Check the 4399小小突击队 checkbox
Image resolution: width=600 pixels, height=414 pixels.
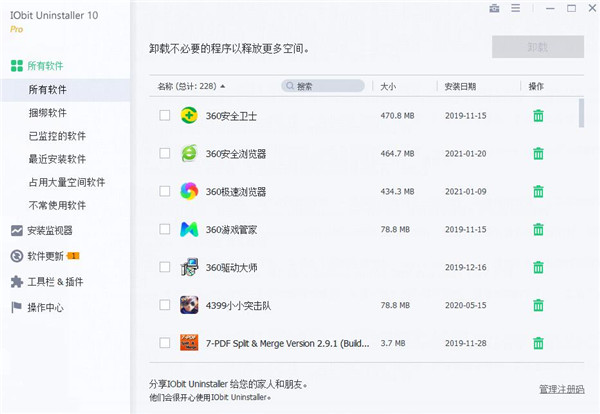tap(165, 305)
